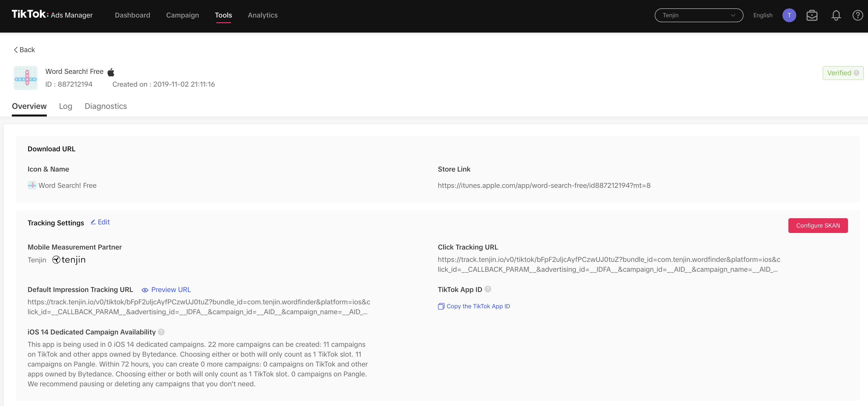Click the Preview URL link
This screenshot has width=868, height=406.
pyautogui.click(x=171, y=290)
